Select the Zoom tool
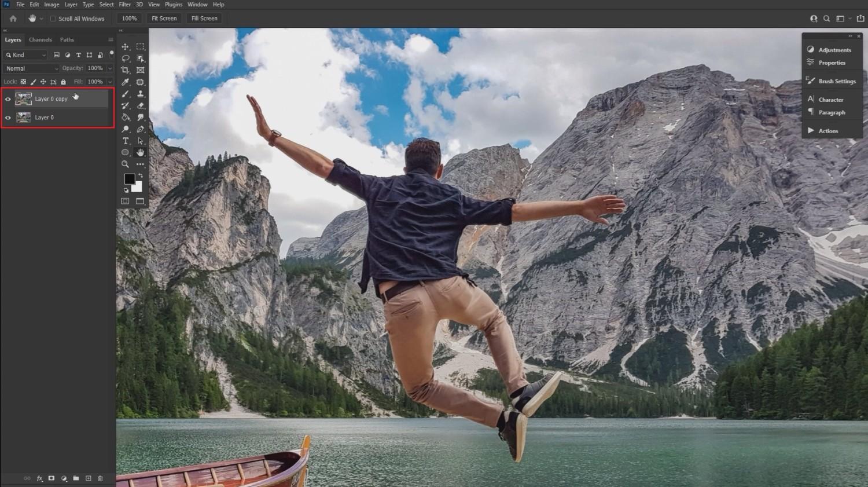The image size is (868, 487). pyautogui.click(x=125, y=164)
